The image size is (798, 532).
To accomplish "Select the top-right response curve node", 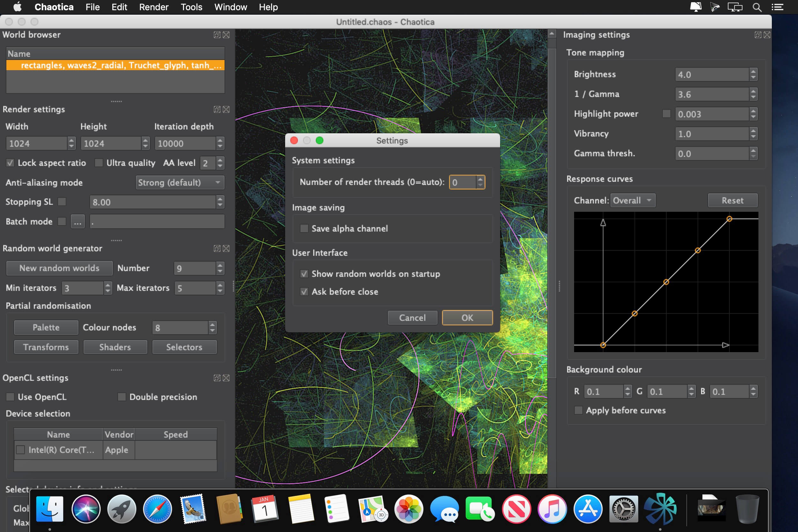I will tap(729, 219).
